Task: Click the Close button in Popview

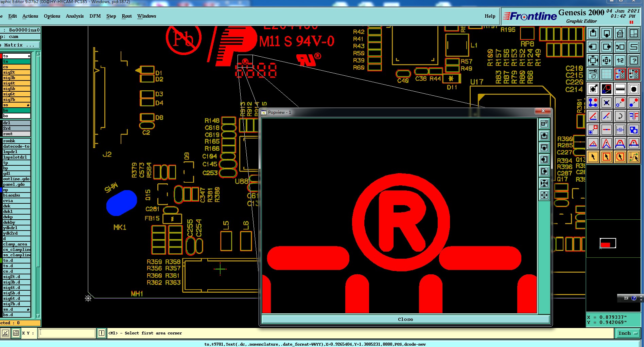Action: 405,319
